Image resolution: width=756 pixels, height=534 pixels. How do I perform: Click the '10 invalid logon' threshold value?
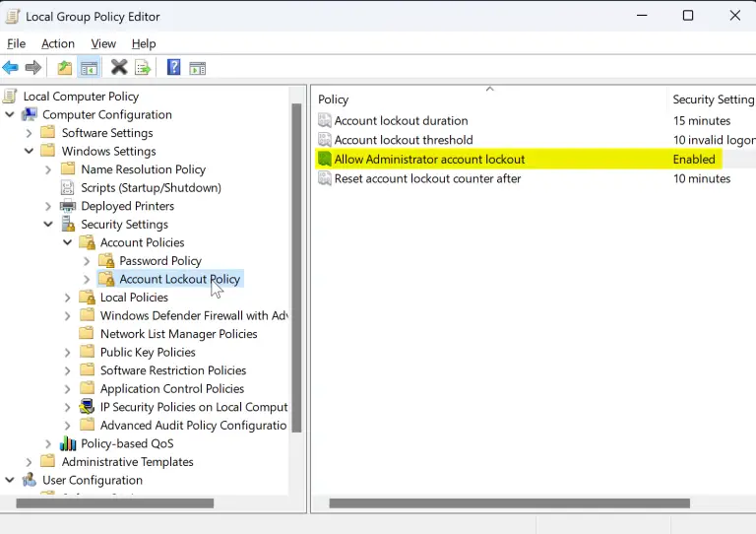click(x=714, y=139)
